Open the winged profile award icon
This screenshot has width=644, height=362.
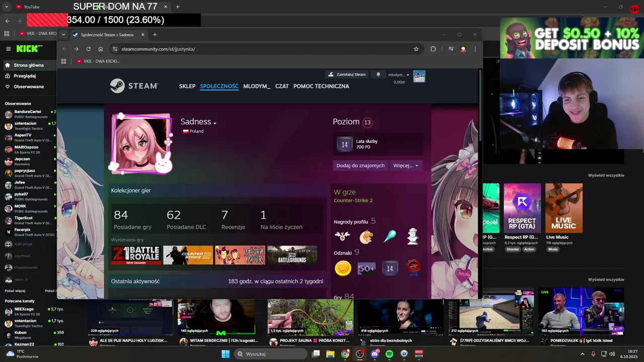(343, 236)
